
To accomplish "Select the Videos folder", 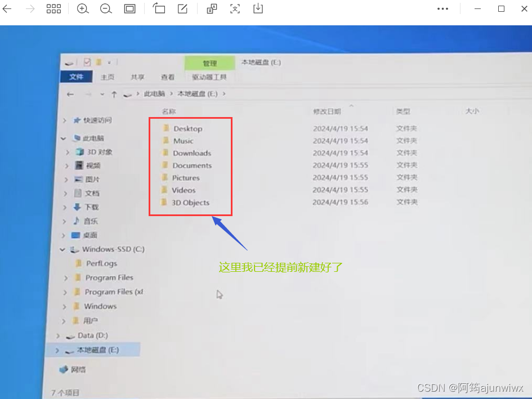I will [184, 190].
